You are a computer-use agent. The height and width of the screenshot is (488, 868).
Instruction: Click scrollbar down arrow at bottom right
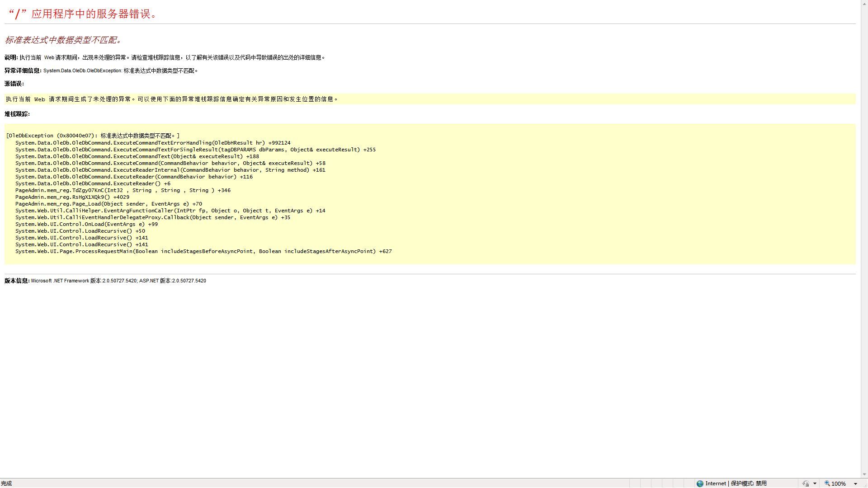click(864, 474)
